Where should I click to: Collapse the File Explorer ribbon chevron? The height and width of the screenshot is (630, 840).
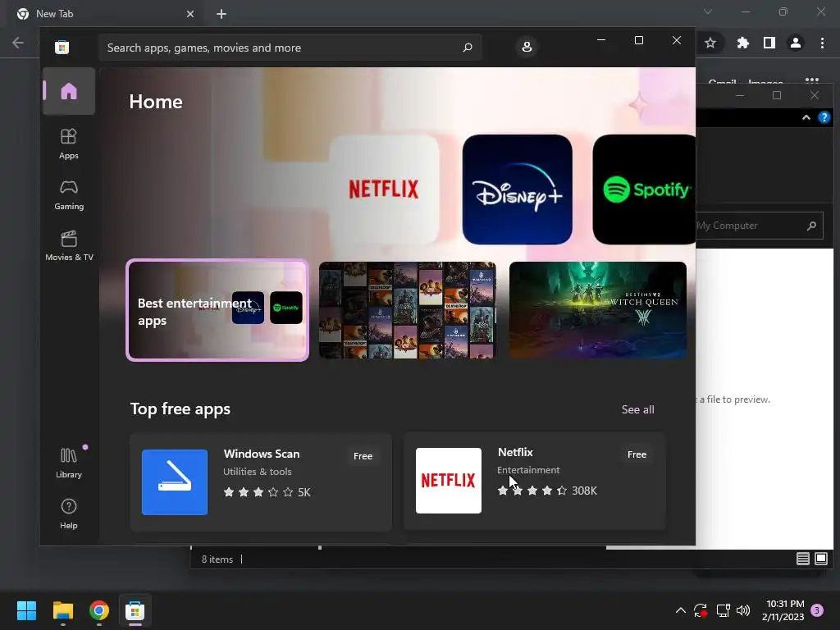tap(806, 118)
